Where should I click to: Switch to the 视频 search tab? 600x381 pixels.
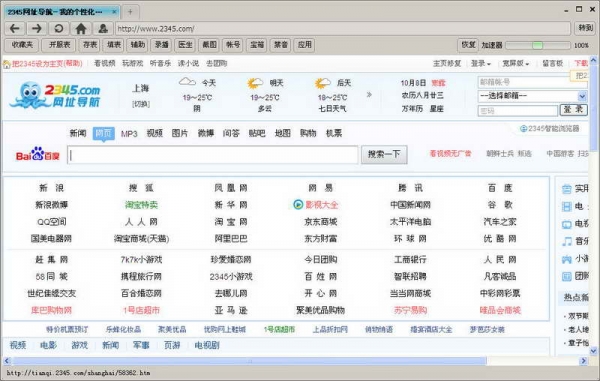155,133
